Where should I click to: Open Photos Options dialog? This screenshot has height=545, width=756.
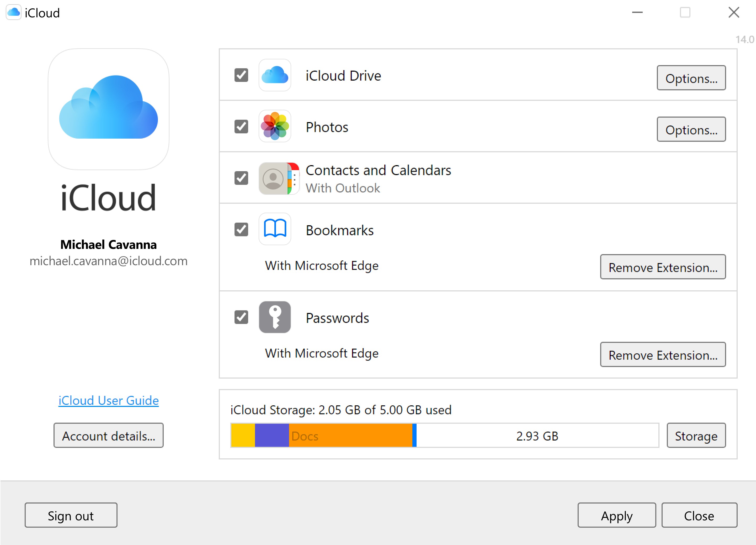[691, 129]
